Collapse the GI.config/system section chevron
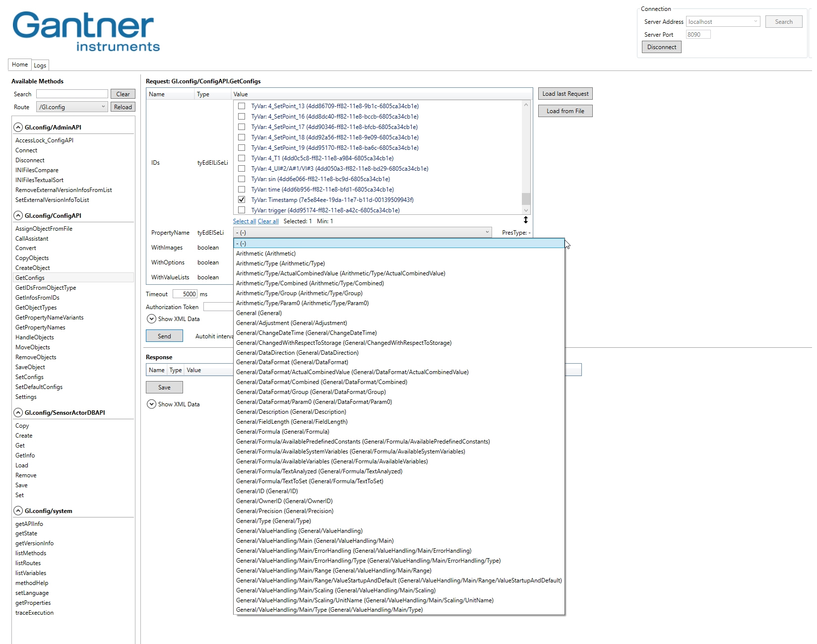The width and height of the screenshot is (817, 644). click(18, 511)
